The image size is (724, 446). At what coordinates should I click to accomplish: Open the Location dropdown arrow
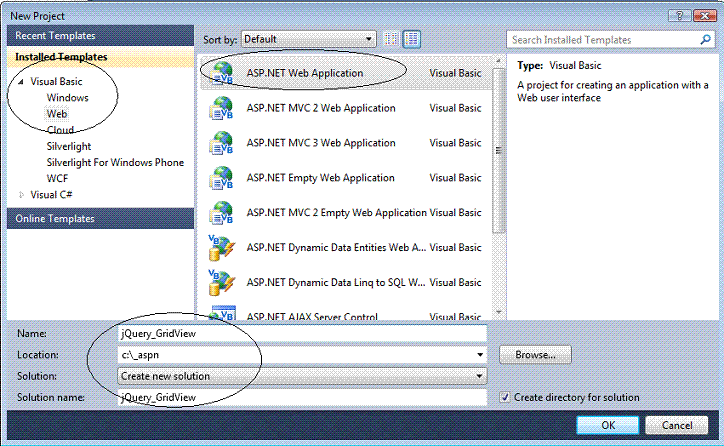tap(480, 355)
